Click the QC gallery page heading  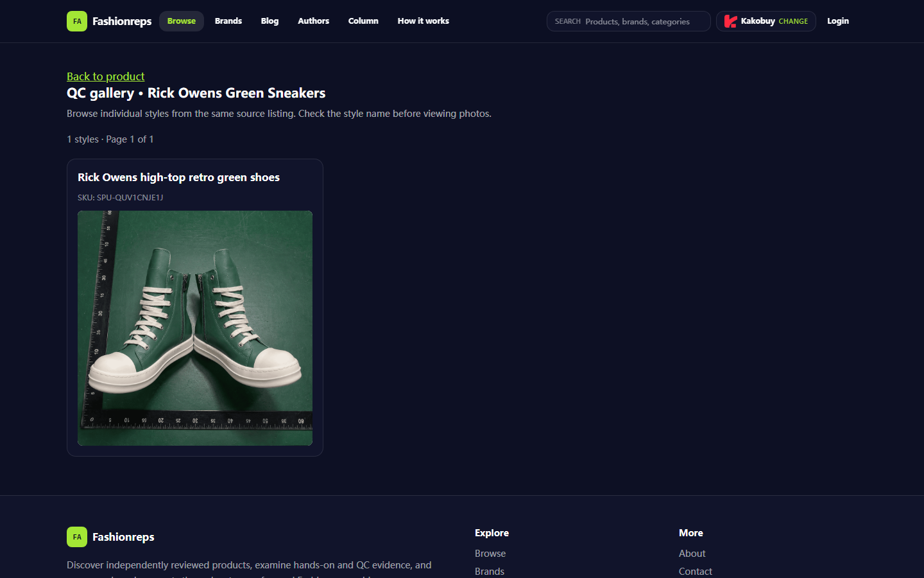(196, 93)
